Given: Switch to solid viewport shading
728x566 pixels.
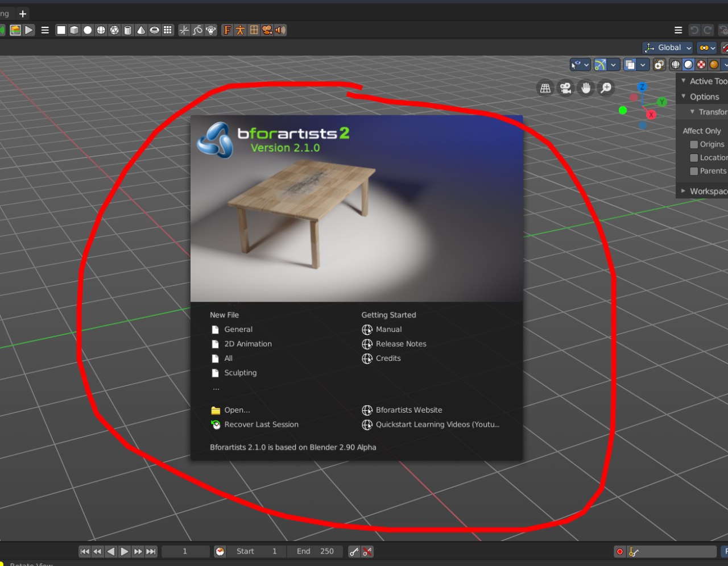Looking at the screenshot, I should [x=688, y=65].
